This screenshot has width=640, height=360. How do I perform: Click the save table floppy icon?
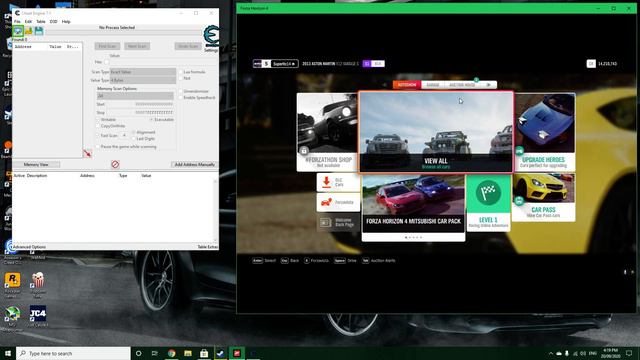[x=39, y=31]
